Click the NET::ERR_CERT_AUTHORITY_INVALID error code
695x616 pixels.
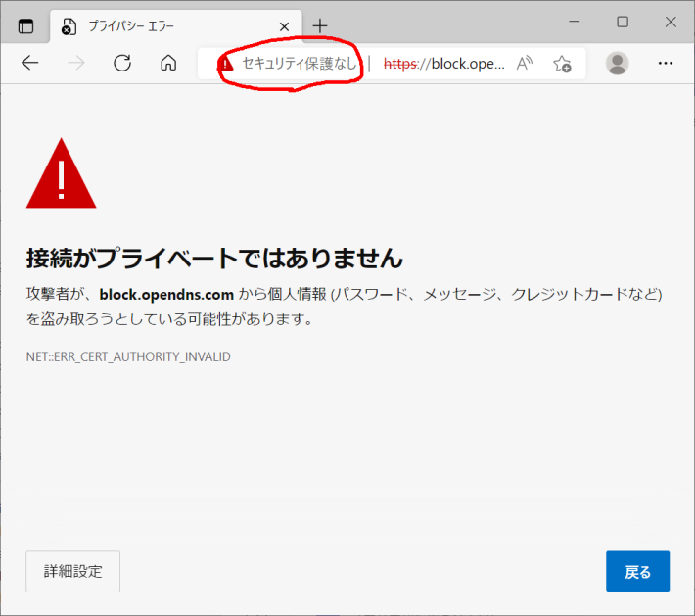click(128, 356)
